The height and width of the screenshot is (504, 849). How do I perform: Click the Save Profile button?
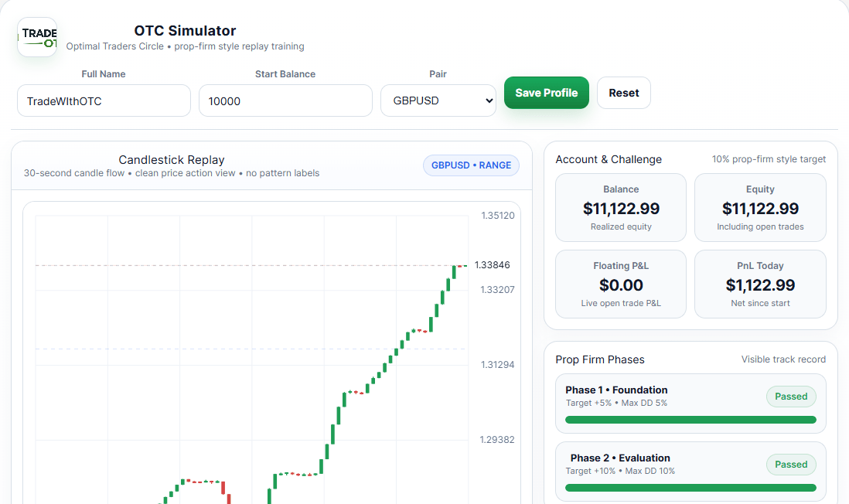coord(547,93)
